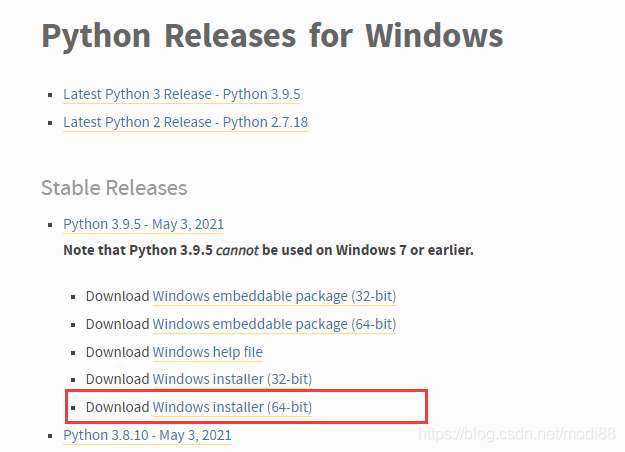Click the Python 3.9.5 - May 3, 2021 link
Screen dimensions: 625x452
(147, 224)
